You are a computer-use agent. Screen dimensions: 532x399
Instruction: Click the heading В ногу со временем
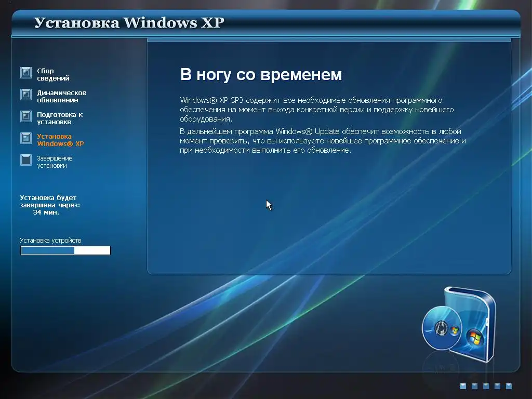coord(261,75)
